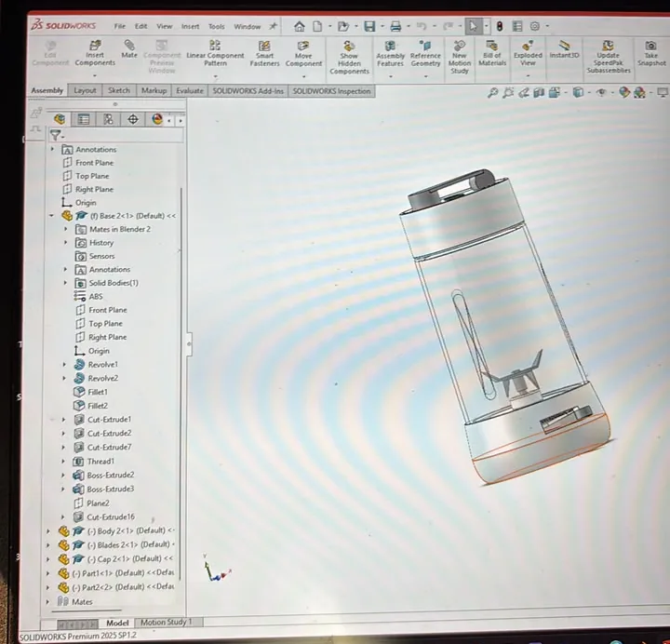Open the ConfigurationManager tab icon
This screenshot has width=670, height=644.
point(108,120)
